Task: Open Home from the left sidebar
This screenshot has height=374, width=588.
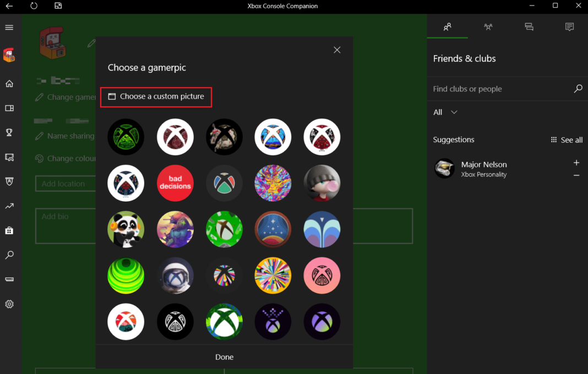Action: click(9, 83)
